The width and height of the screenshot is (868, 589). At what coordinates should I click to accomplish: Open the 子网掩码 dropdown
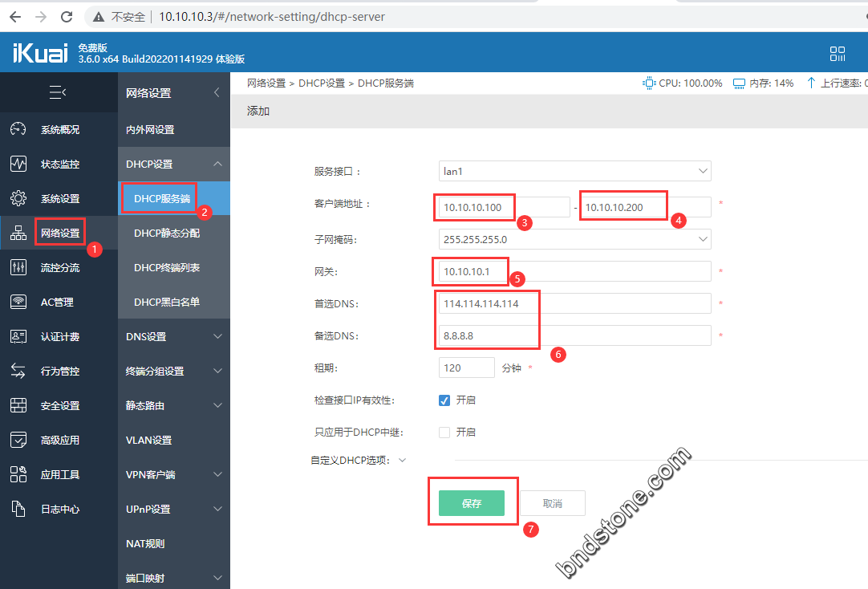point(574,239)
